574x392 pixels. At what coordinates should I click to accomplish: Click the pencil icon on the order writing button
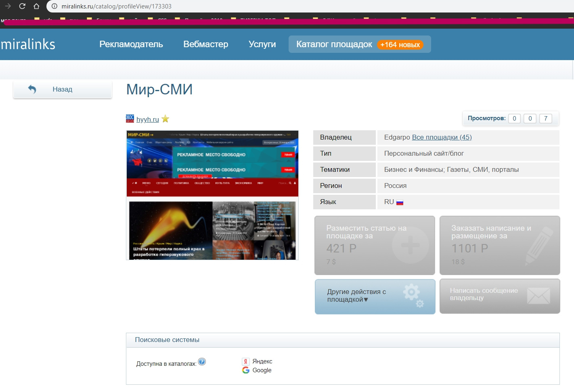click(x=539, y=246)
